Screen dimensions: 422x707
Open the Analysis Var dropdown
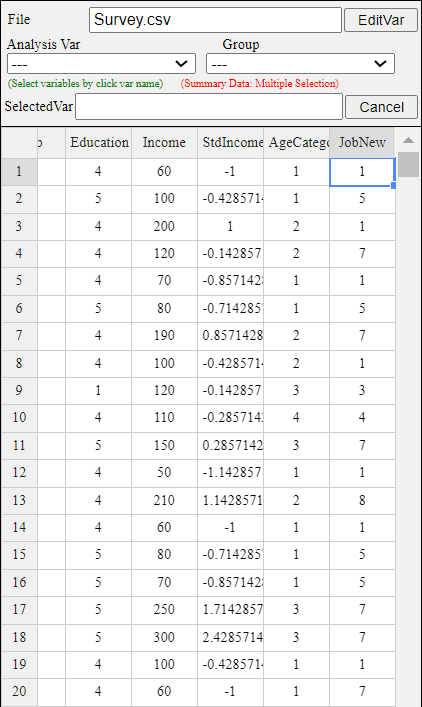point(101,64)
